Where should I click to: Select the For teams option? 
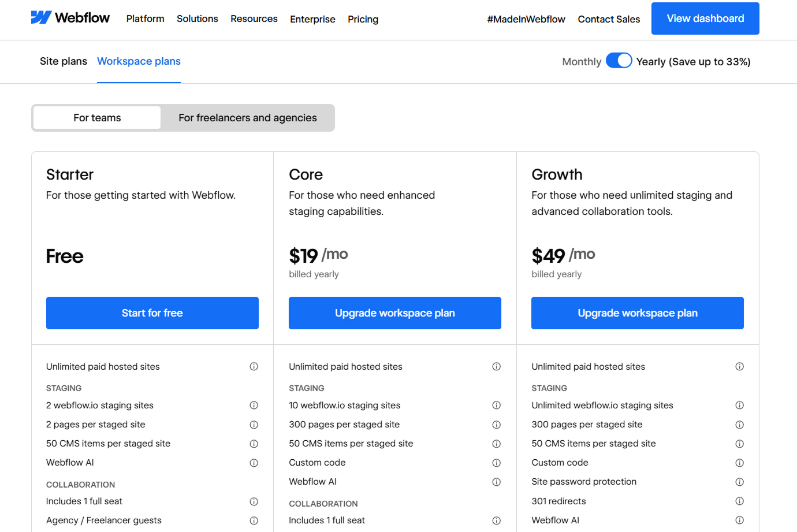97,118
